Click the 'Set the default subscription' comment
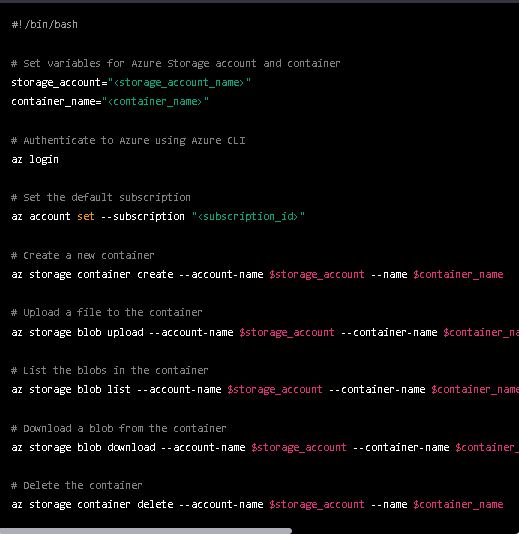The height and width of the screenshot is (534, 519). pyautogui.click(x=101, y=198)
